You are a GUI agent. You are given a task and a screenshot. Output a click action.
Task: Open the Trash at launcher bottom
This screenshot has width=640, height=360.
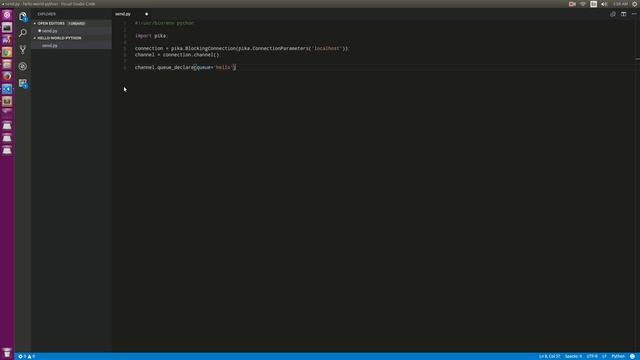tap(7, 353)
